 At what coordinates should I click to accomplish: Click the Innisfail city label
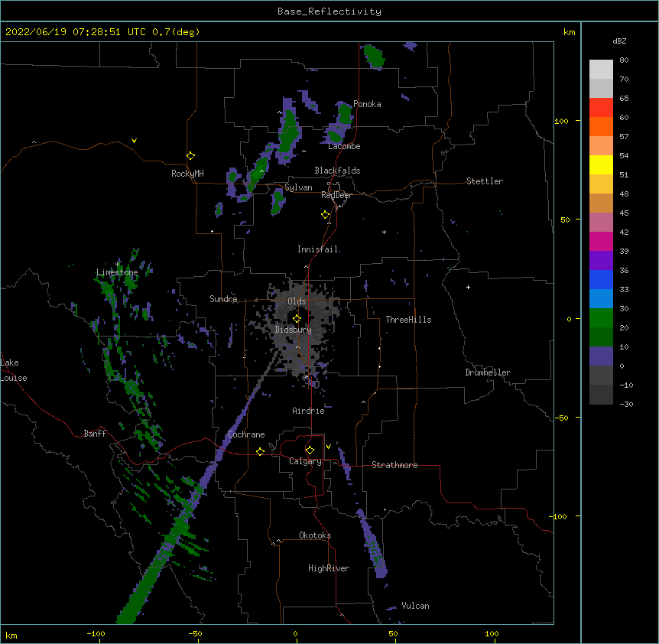coord(317,249)
